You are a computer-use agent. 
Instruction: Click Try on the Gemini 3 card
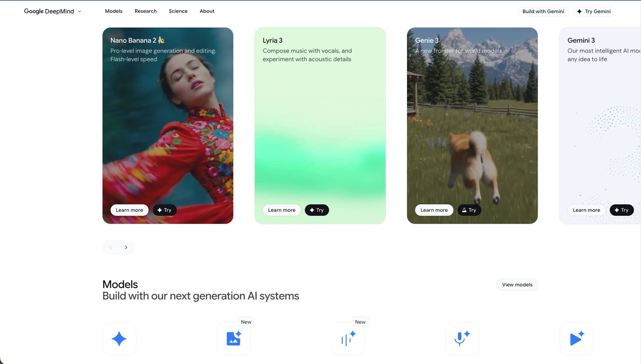[622, 210]
